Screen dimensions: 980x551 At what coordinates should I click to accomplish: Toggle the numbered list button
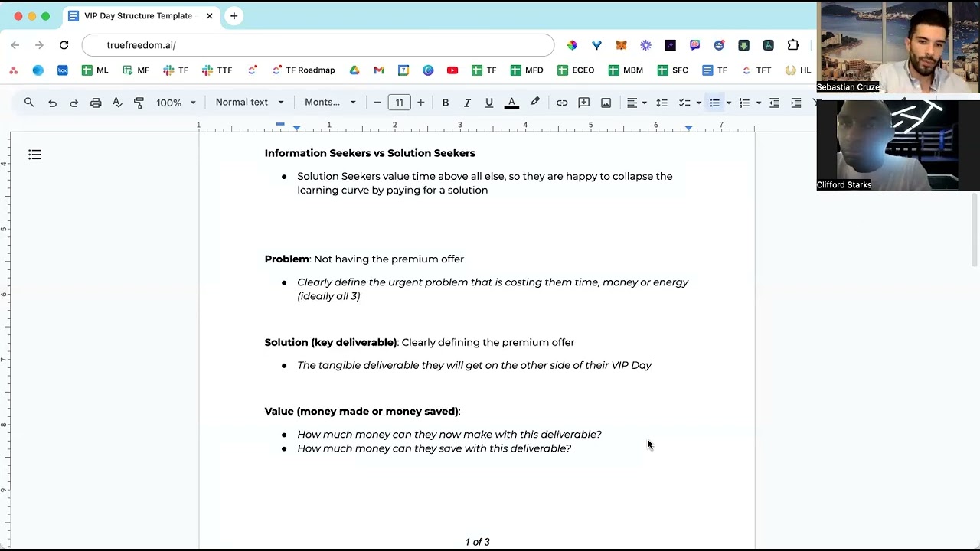pos(744,103)
